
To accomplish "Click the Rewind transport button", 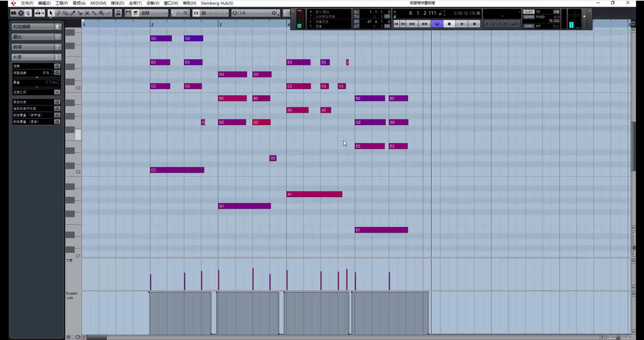I will click(x=412, y=24).
